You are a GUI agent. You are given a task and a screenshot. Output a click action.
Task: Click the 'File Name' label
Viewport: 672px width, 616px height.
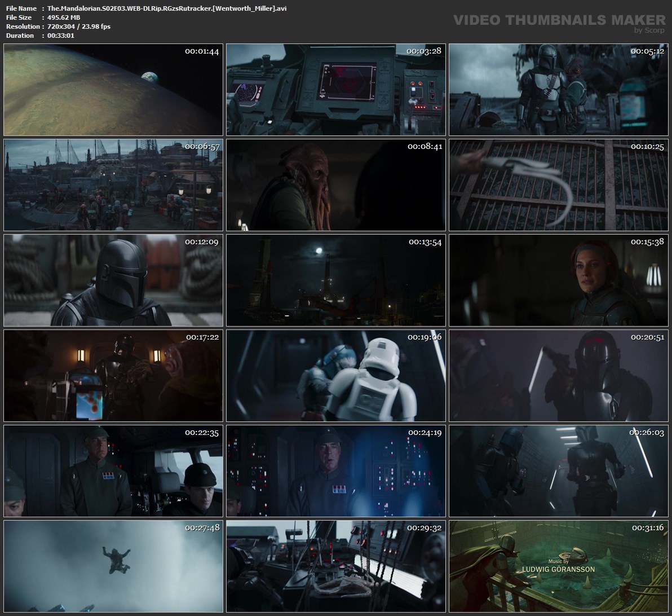click(x=21, y=8)
